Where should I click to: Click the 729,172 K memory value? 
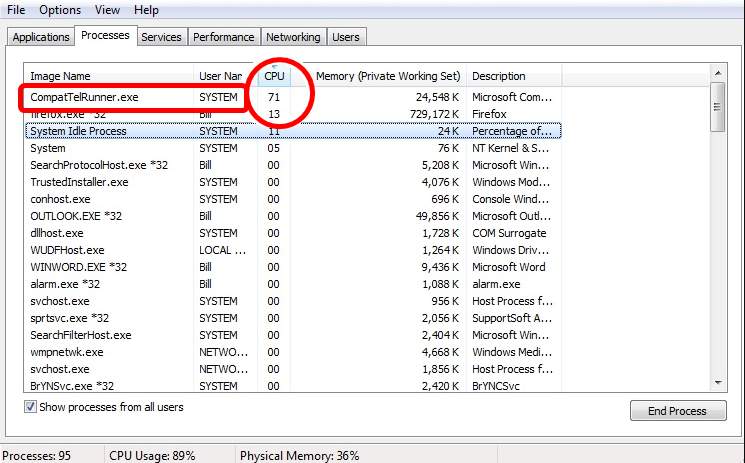pyautogui.click(x=434, y=114)
